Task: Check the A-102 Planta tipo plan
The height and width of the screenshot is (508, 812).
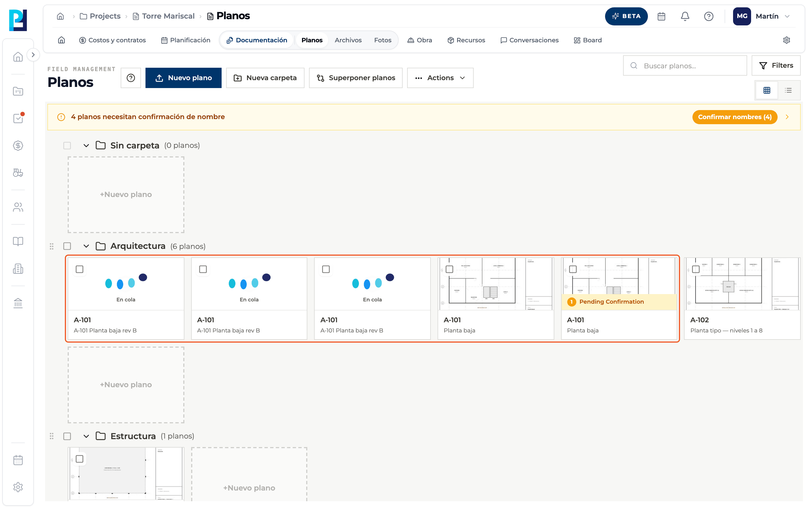Action: tap(696, 269)
